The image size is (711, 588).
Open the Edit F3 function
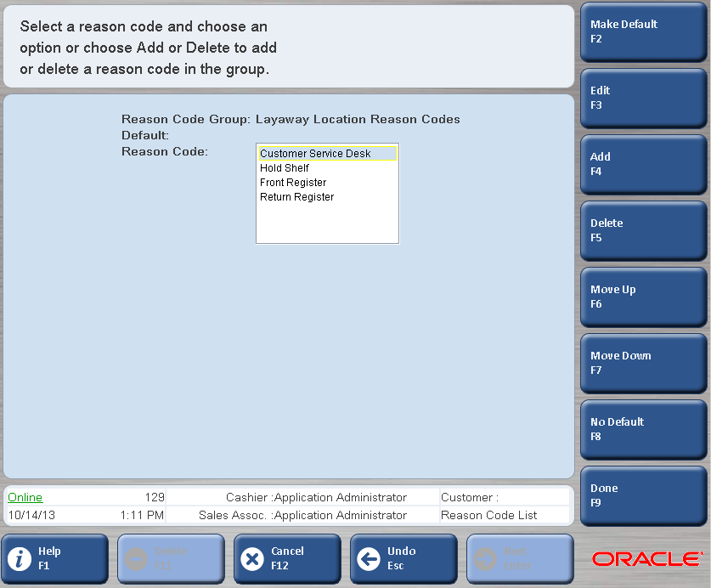click(x=642, y=98)
